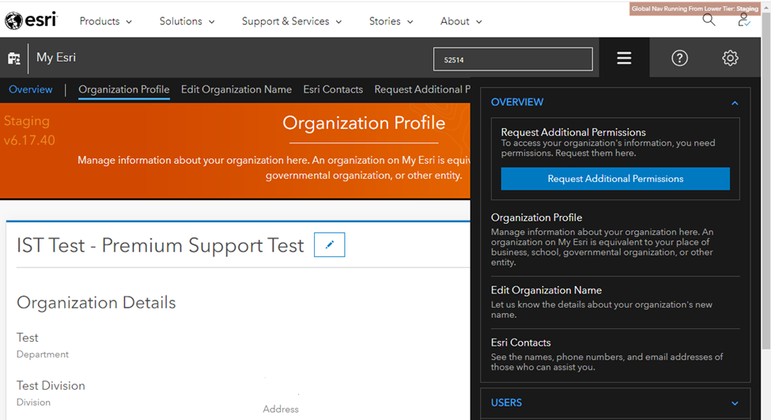Open Esri Contacts in the overview panel
The image size is (771, 420).
(520, 342)
